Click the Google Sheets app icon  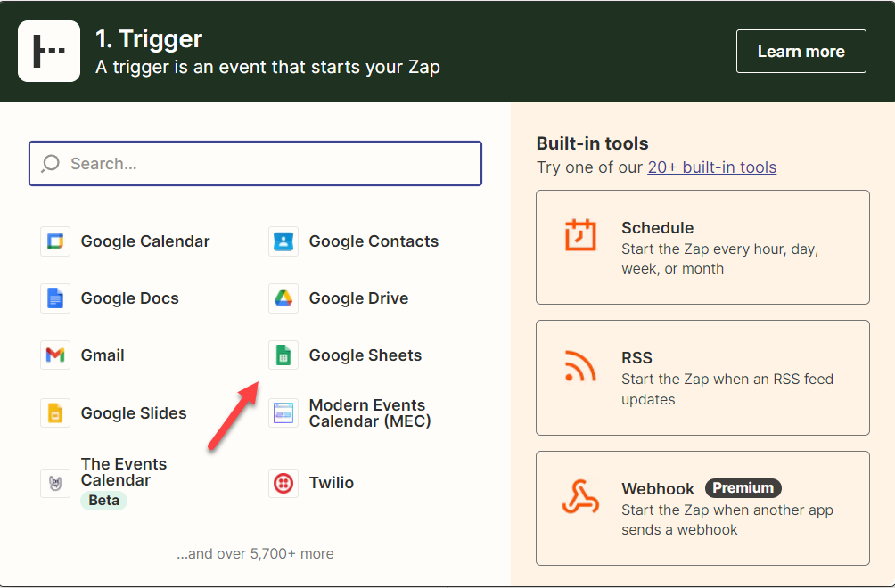coord(283,355)
